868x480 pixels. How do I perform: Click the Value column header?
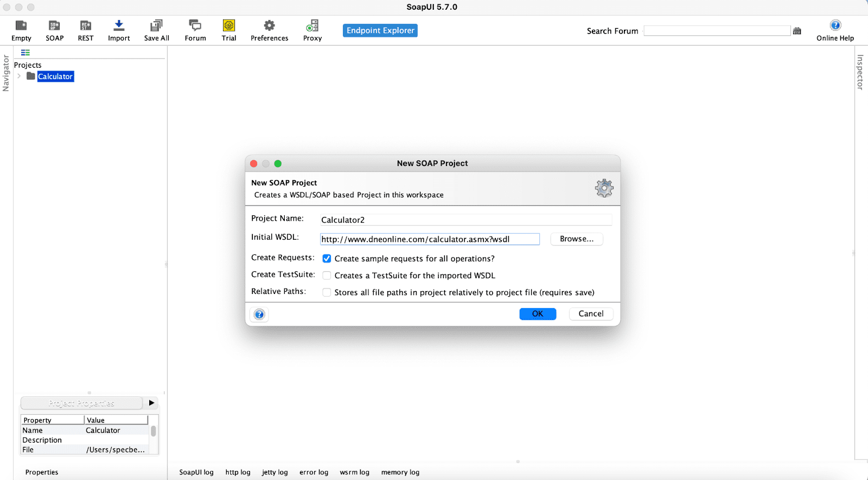(x=116, y=420)
